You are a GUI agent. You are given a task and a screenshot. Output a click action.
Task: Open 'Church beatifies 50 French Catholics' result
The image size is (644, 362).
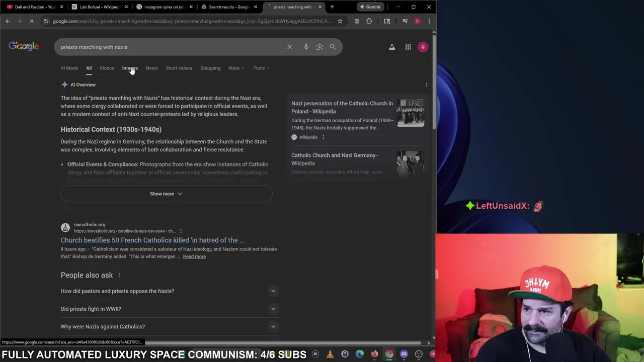click(152, 240)
